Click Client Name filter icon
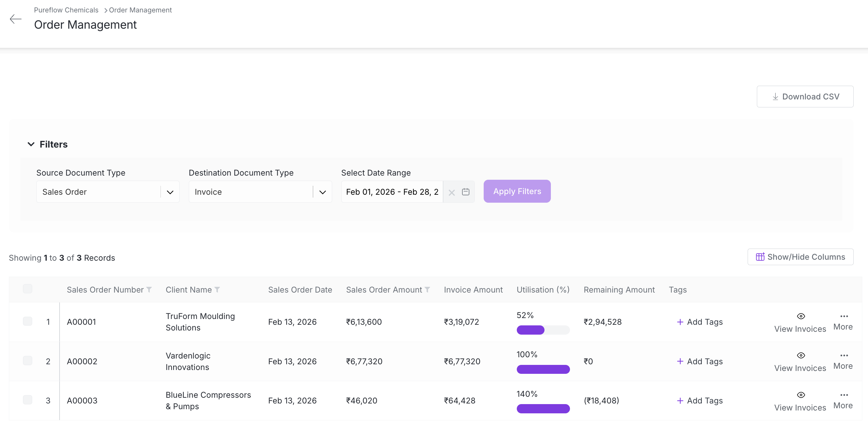Viewport: 868px width, 428px height. 217,290
